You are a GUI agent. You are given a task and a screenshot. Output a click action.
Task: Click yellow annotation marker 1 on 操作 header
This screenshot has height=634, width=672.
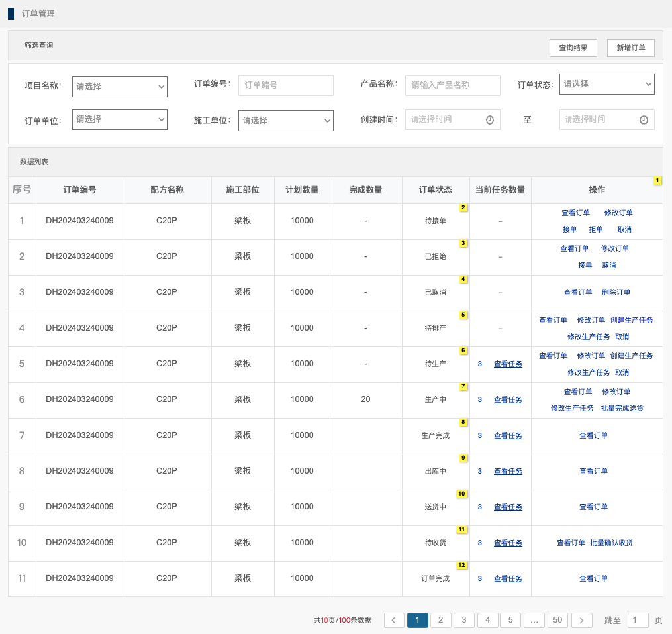pyautogui.click(x=657, y=180)
